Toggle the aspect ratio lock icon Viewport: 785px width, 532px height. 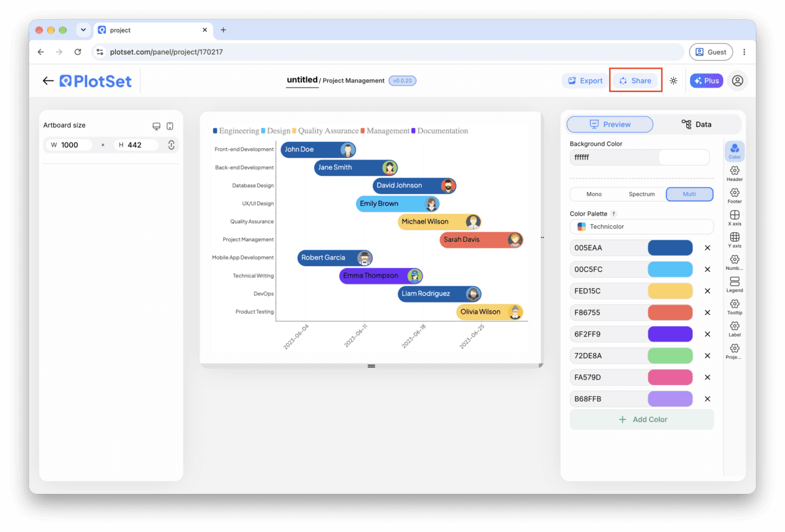171,145
